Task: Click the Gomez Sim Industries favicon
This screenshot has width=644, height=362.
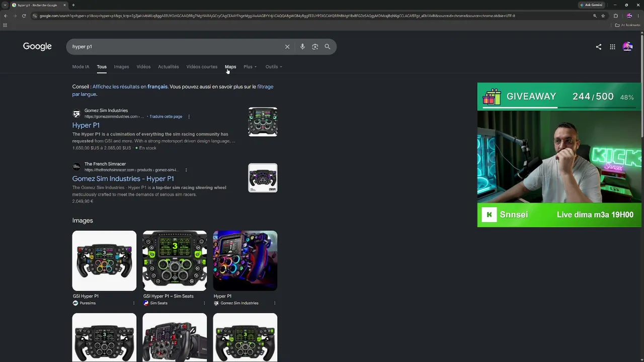Action: 76,114
